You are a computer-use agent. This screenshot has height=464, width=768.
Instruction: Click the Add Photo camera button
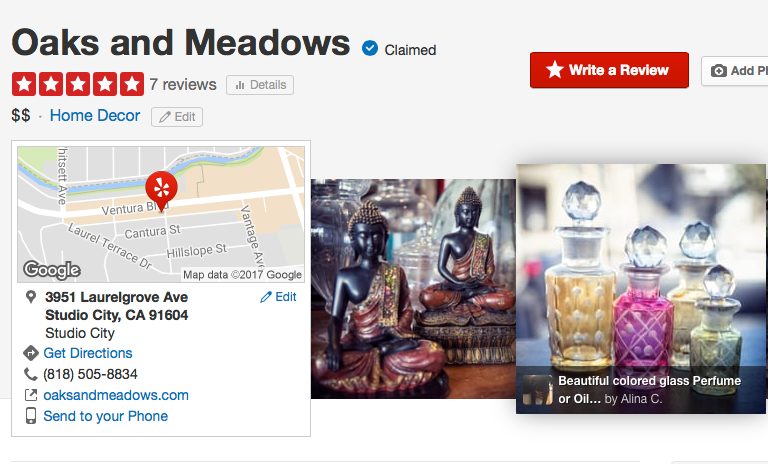735,71
